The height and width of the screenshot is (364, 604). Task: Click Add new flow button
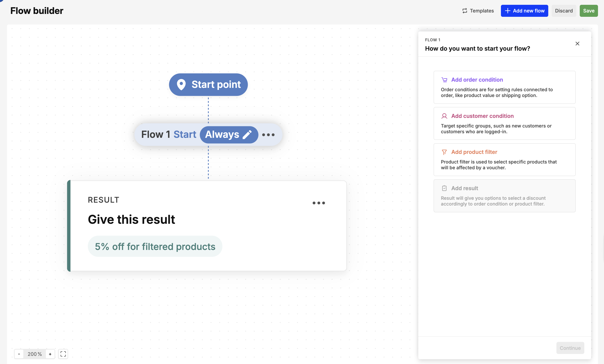524,11
